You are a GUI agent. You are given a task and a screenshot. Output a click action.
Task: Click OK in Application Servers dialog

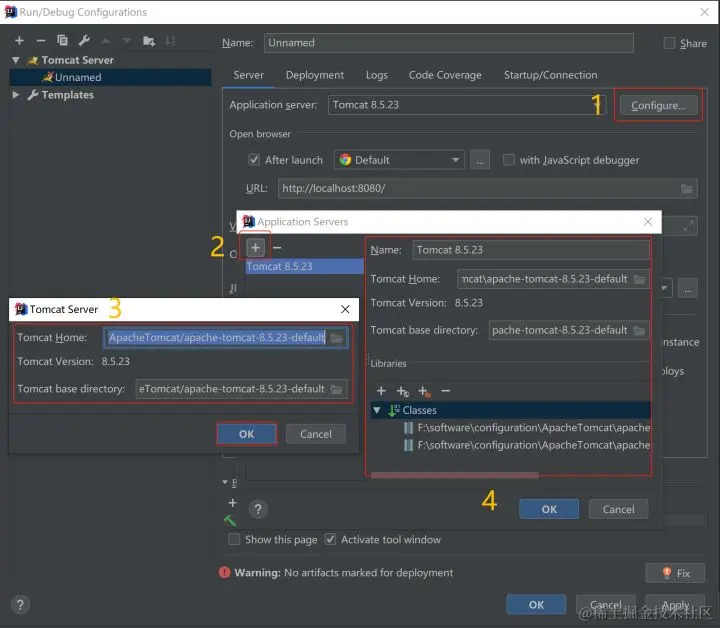pyautogui.click(x=549, y=509)
